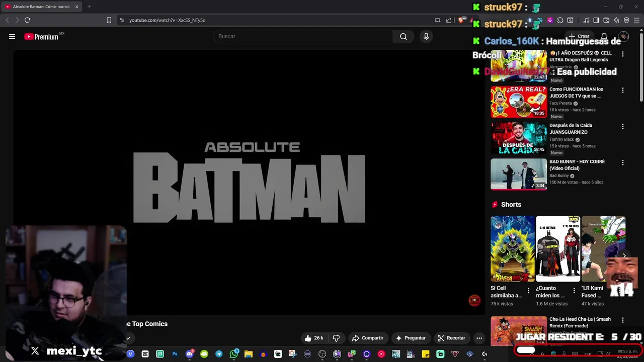Open WhatsApp from the taskbar
644x362 pixels.
[x=234, y=354]
